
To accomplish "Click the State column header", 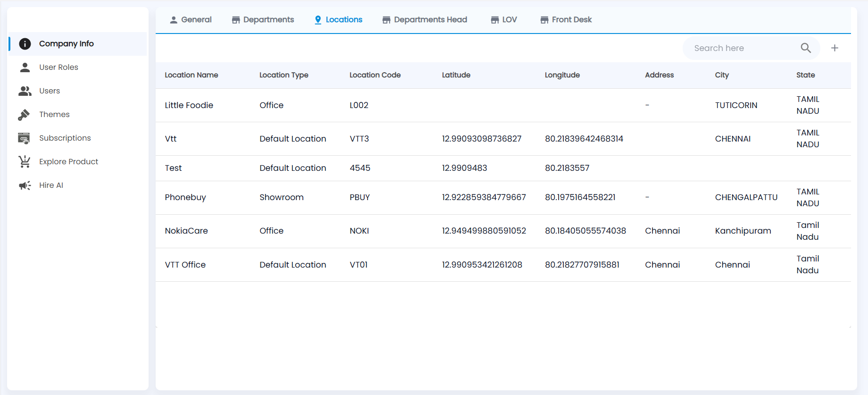I will [x=806, y=75].
